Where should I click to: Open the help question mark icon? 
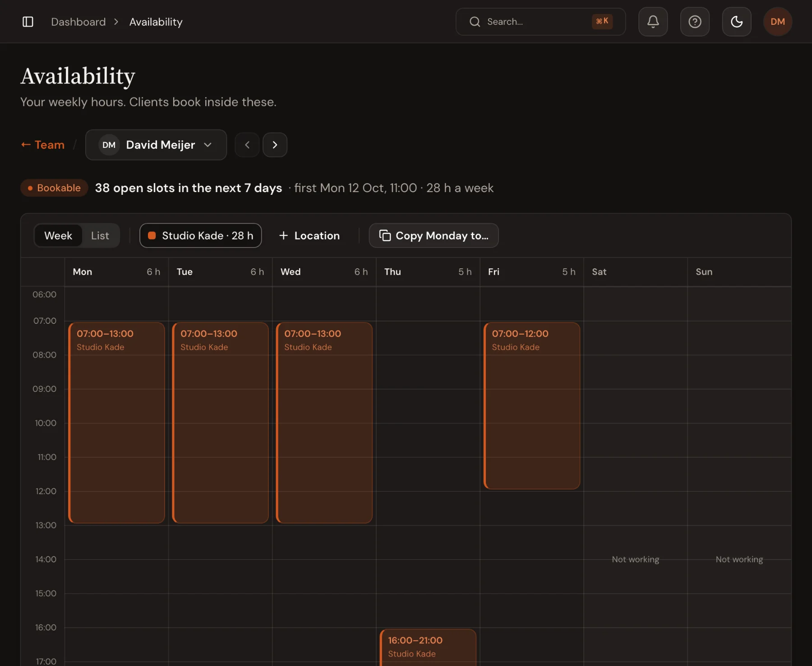(695, 22)
